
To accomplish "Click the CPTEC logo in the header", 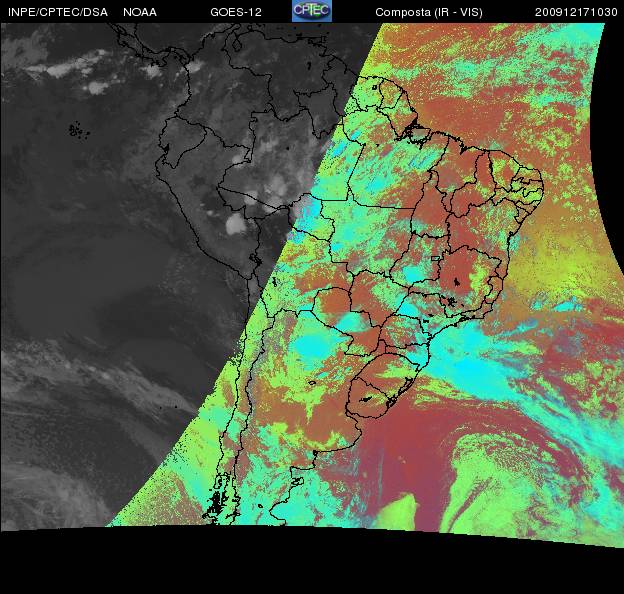I will pyautogui.click(x=312, y=11).
